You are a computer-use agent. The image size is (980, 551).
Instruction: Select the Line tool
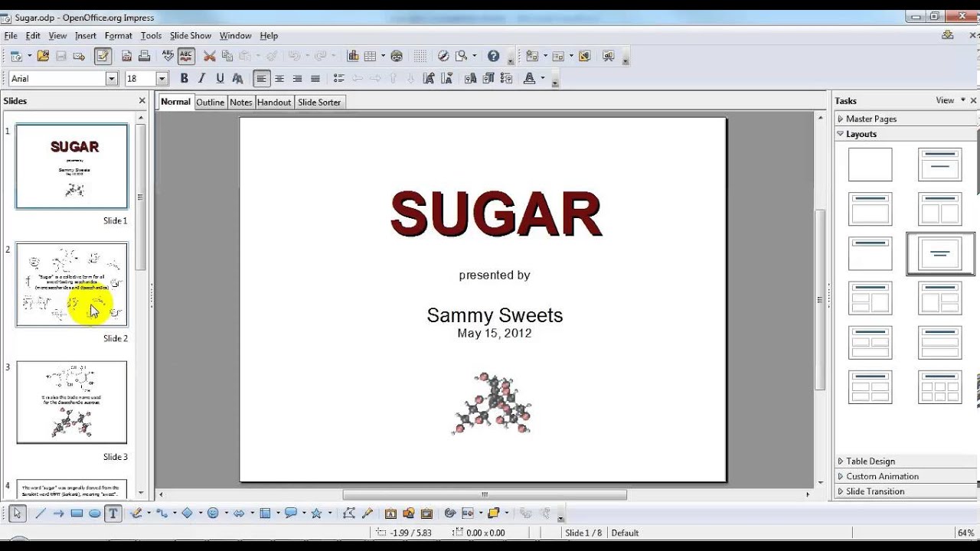[x=41, y=514]
